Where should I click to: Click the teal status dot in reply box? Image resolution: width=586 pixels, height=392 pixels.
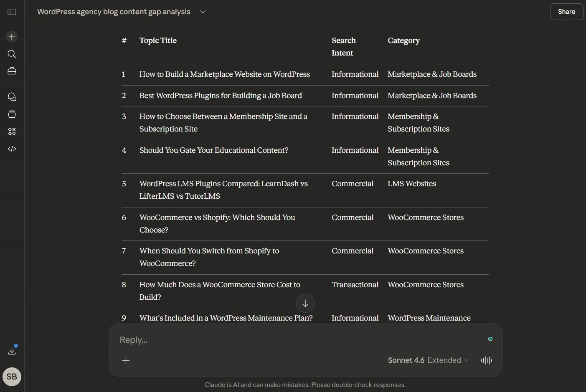pos(490,339)
